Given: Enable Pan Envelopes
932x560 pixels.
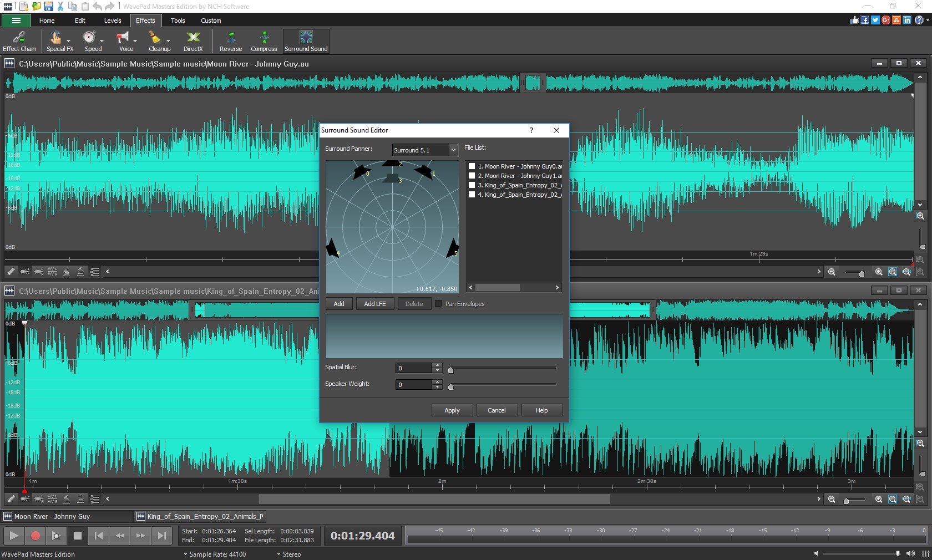Looking at the screenshot, I should pyautogui.click(x=438, y=304).
